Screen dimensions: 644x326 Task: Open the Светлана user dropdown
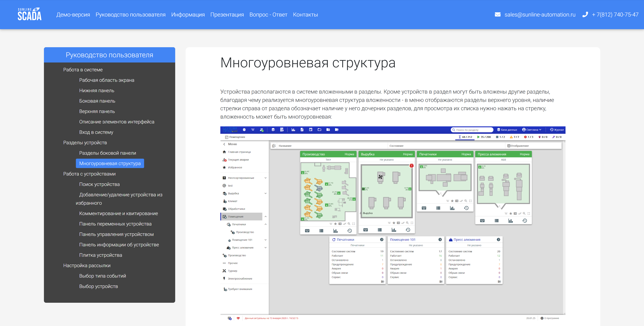[532, 130]
